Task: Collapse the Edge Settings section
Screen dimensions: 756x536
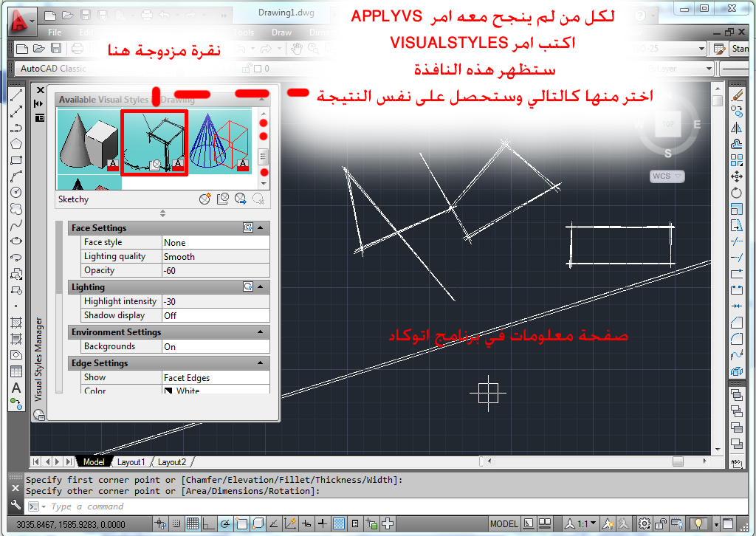Action: (x=261, y=363)
